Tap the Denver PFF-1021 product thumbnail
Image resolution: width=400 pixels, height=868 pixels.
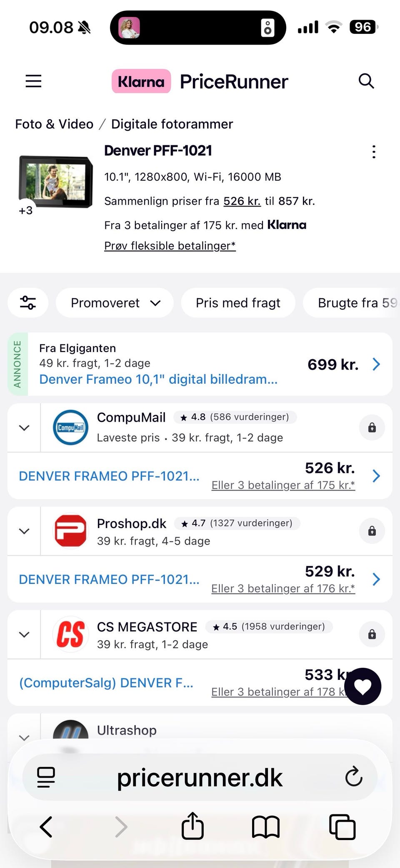pyautogui.click(x=55, y=182)
